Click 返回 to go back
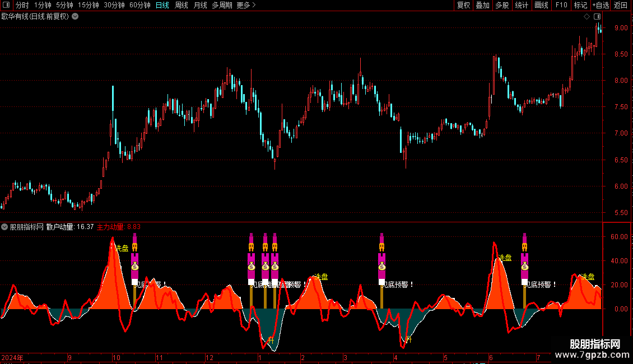This screenshot has height=364, width=633. [x=621, y=5]
